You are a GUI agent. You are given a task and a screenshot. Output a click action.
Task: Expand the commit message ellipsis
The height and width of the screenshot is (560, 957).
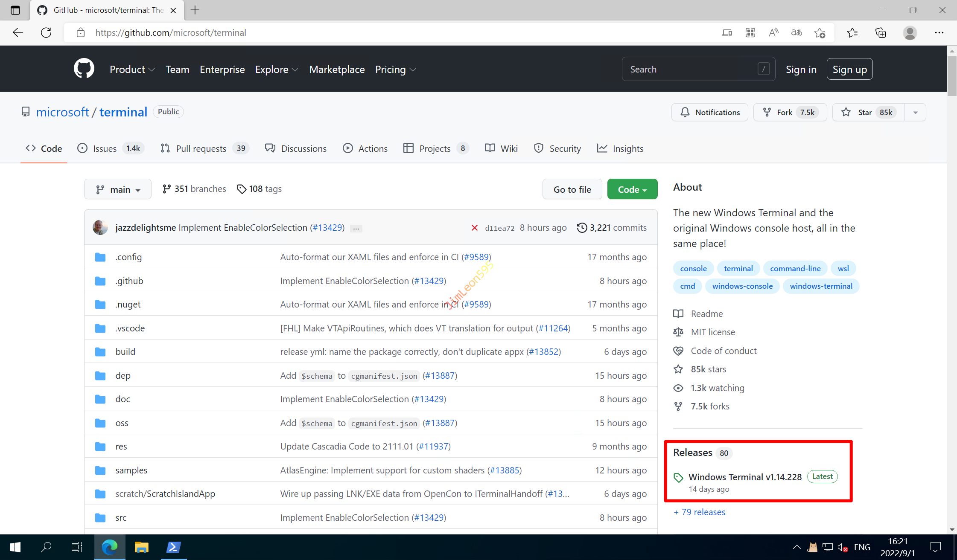point(356,228)
